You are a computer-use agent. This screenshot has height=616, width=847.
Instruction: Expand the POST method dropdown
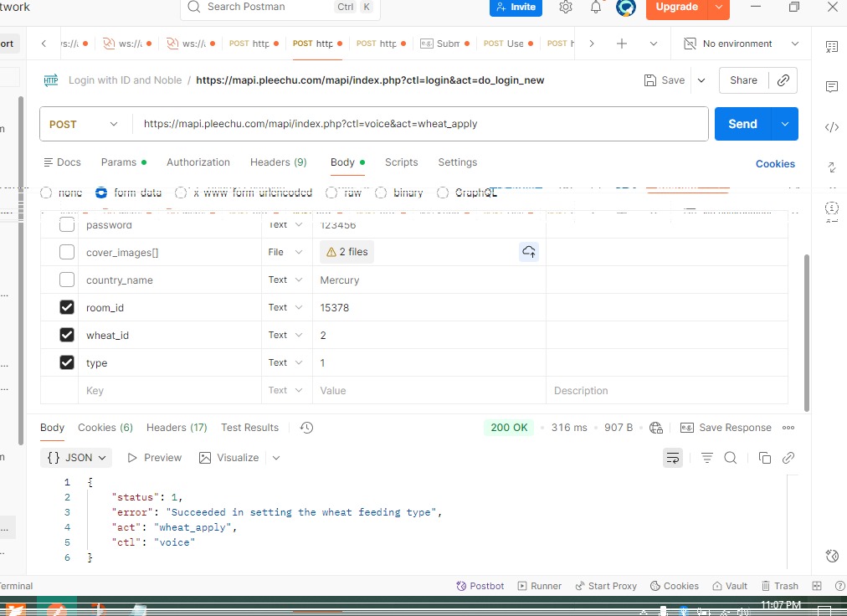84,124
